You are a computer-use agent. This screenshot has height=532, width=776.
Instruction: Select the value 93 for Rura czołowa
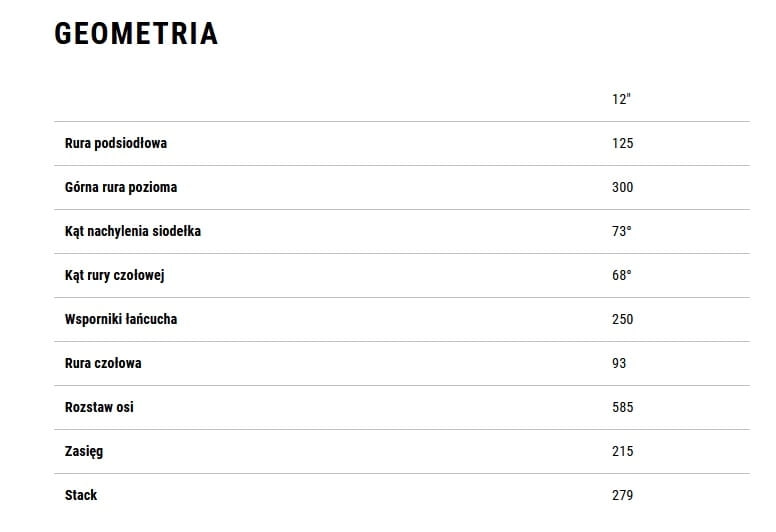click(x=619, y=363)
